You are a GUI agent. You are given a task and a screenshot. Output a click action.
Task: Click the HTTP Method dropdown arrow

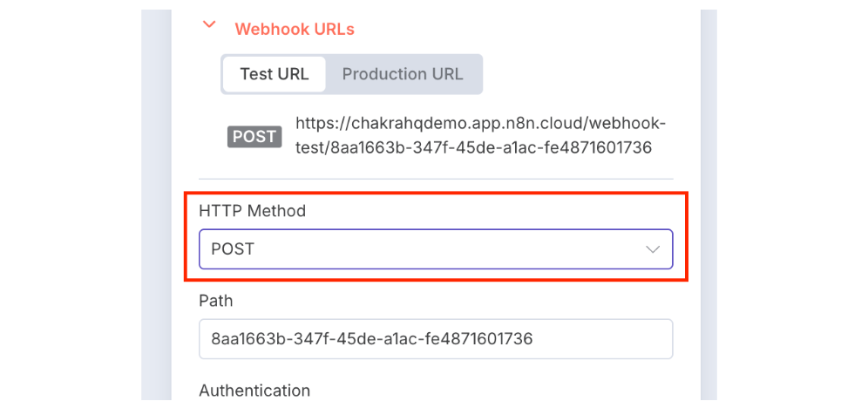pos(653,249)
